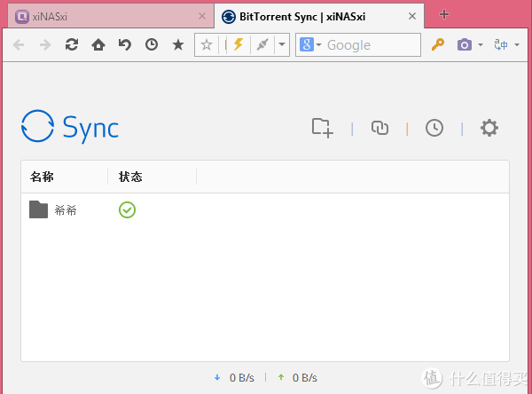
Task: Click the download speed 0 B/s indicator
Action: (x=234, y=378)
